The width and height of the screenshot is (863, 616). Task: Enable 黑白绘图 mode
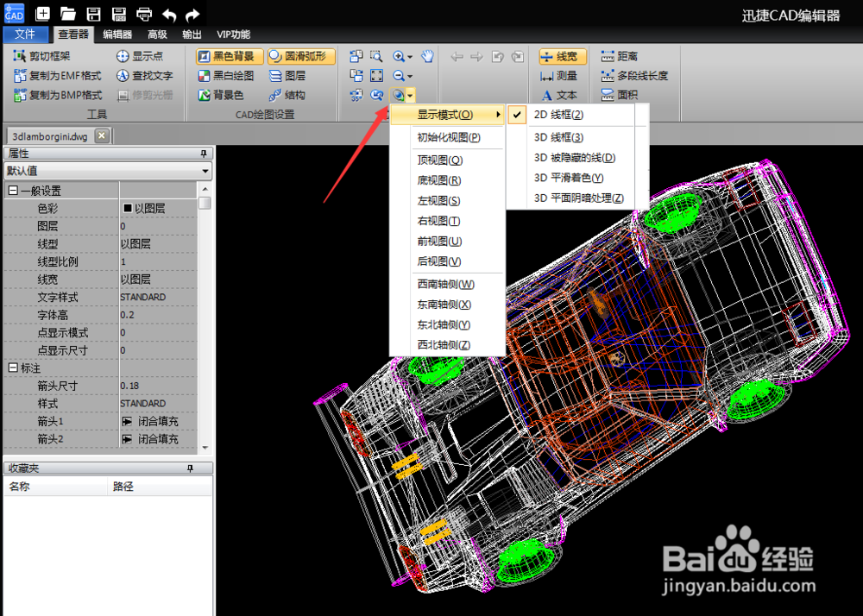(x=226, y=75)
